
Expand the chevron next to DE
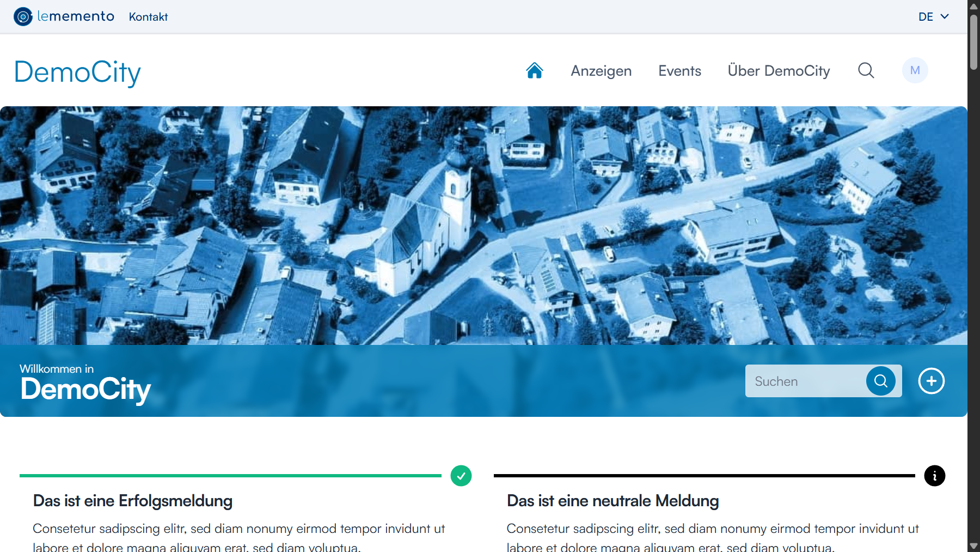[944, 16]
